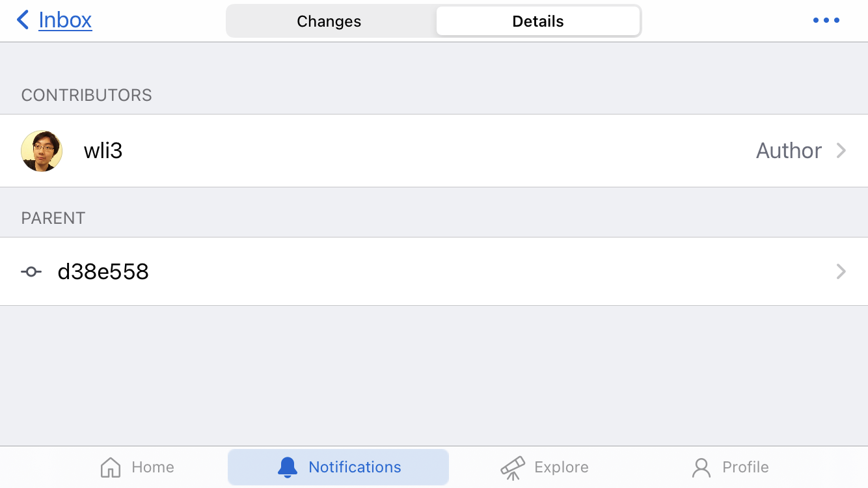Tap the back chevron beside Inbox

22,20
